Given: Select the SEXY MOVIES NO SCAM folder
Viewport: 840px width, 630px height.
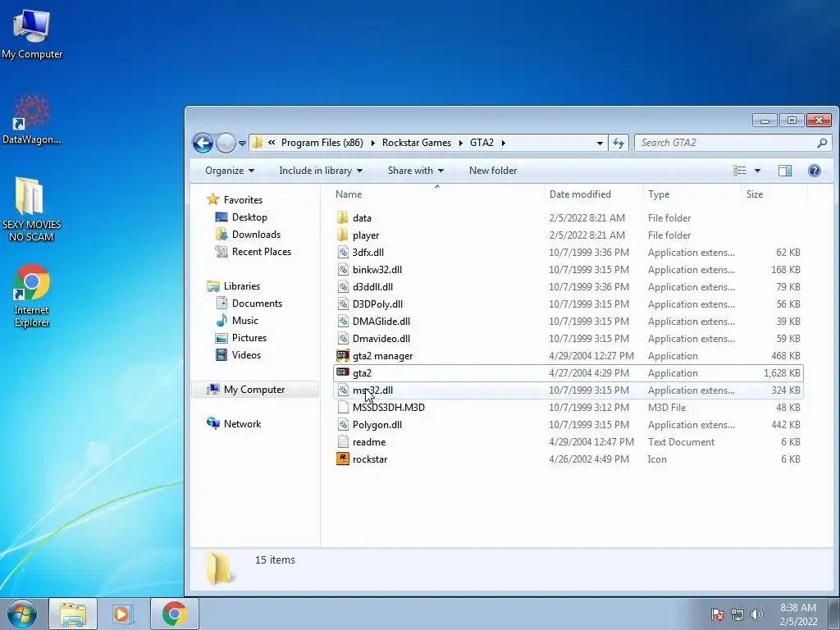Looking at the screenshot, I should pos(32,209).
